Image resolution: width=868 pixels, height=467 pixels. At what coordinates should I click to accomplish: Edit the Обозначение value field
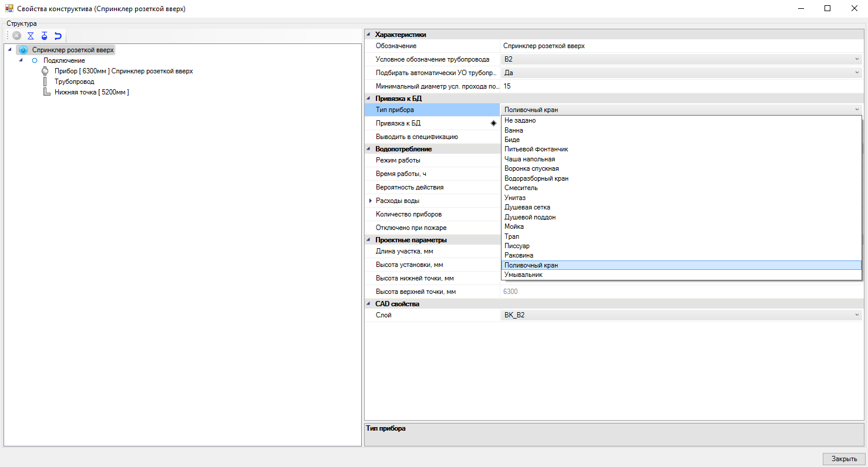click(682, 46)
